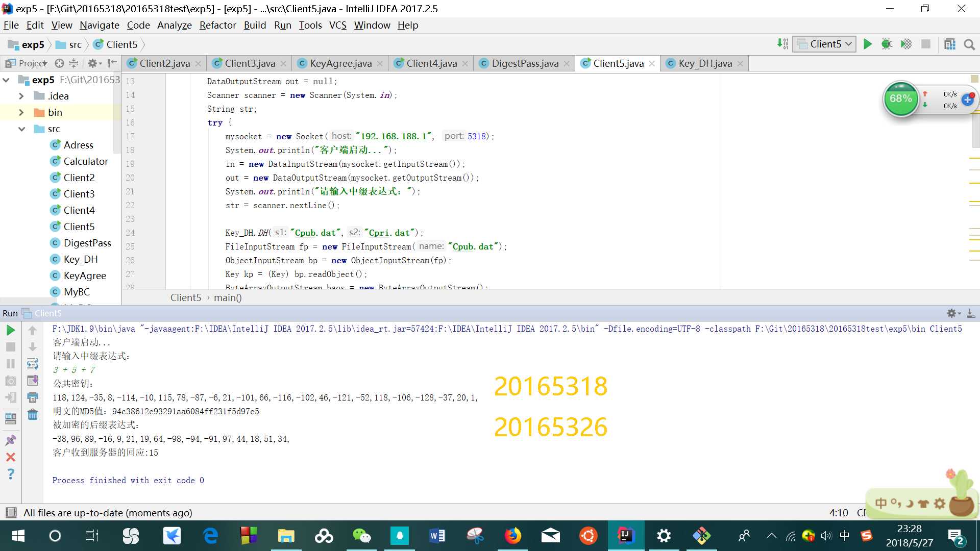
Task: Stop process in the Run panel
Action: tap(11, 347)
